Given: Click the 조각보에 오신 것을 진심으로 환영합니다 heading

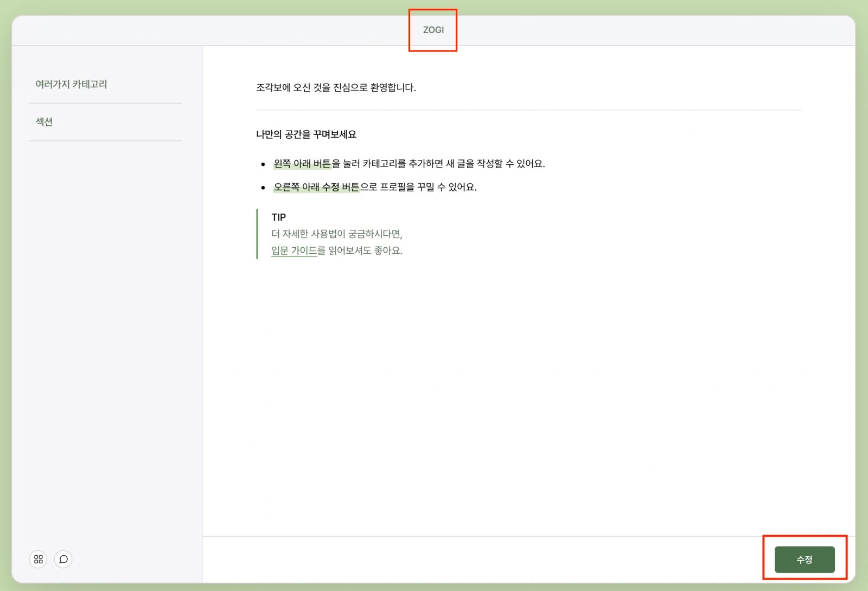Looking at the screenshot, I should click(x=336, y=87).
